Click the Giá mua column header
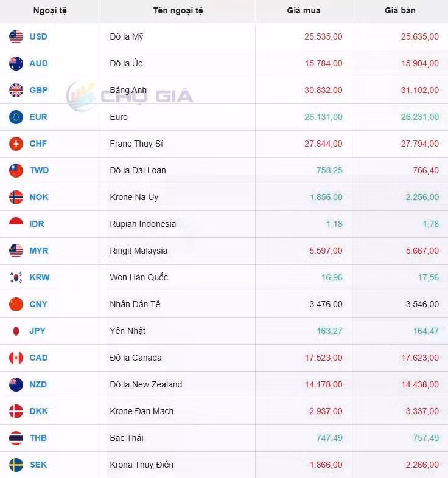The height and width of the screenshot is (478, 448). (x=304, y=11)
